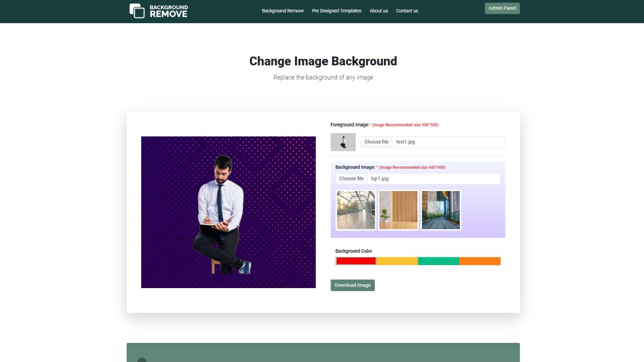644x362 pixels.
Task: Select the outdoor building walkway background
Action: (441, 210)
